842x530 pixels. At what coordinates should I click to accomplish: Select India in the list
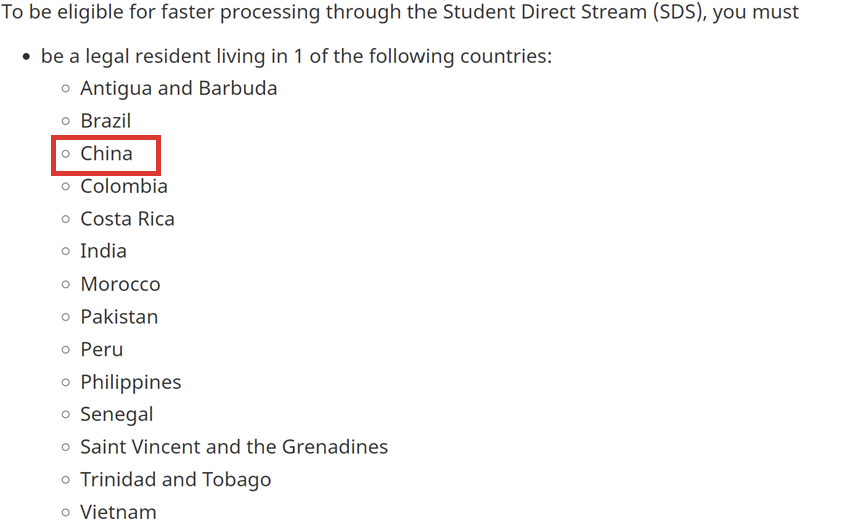(104, 251)
